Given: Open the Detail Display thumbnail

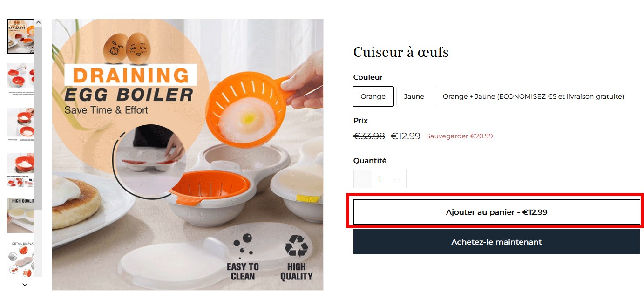Looking at the screenshot, I should [21, 259].
